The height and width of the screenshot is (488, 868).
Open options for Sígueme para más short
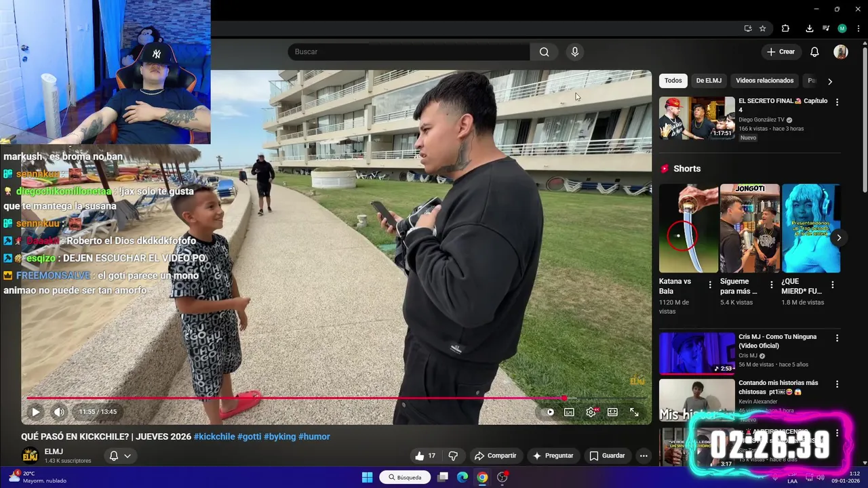[x=771, y=285]
